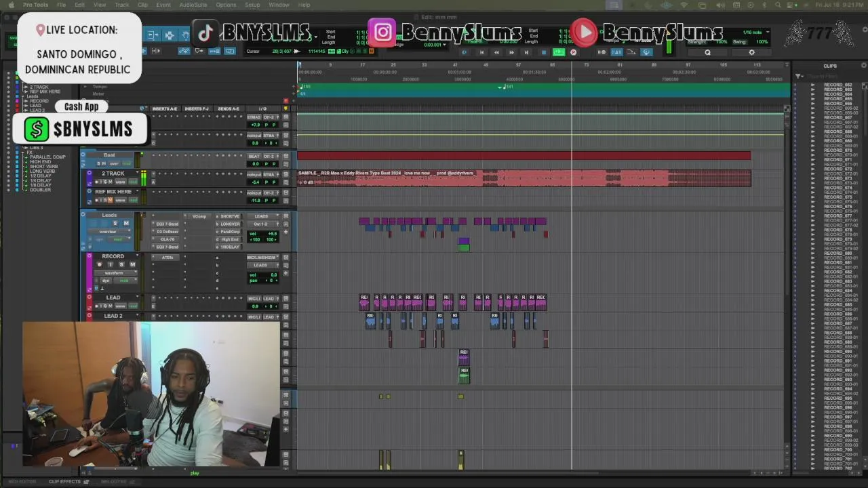Click the magnifier search button under Strength
868x488 pixels.
tap(707, 52)
